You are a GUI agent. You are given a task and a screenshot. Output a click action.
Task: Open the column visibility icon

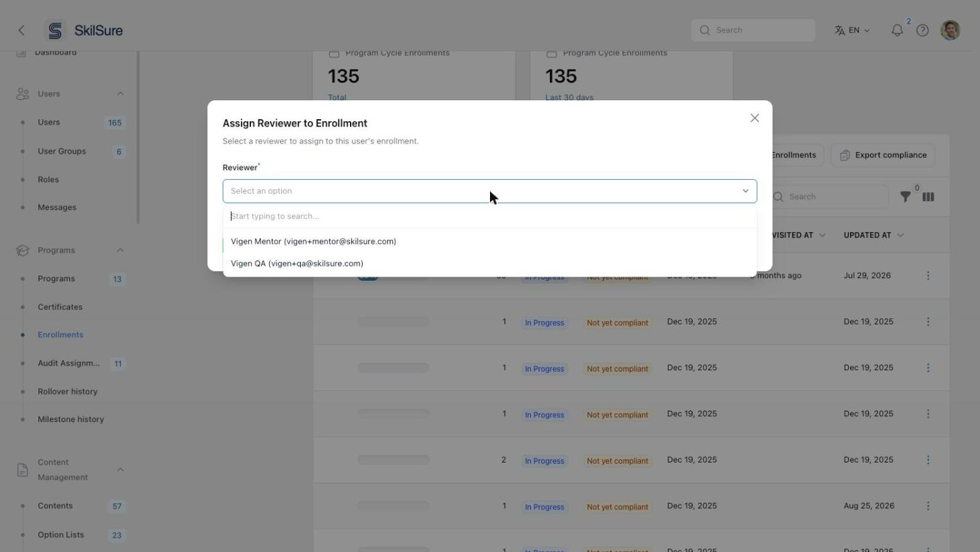tap(928, 197)
